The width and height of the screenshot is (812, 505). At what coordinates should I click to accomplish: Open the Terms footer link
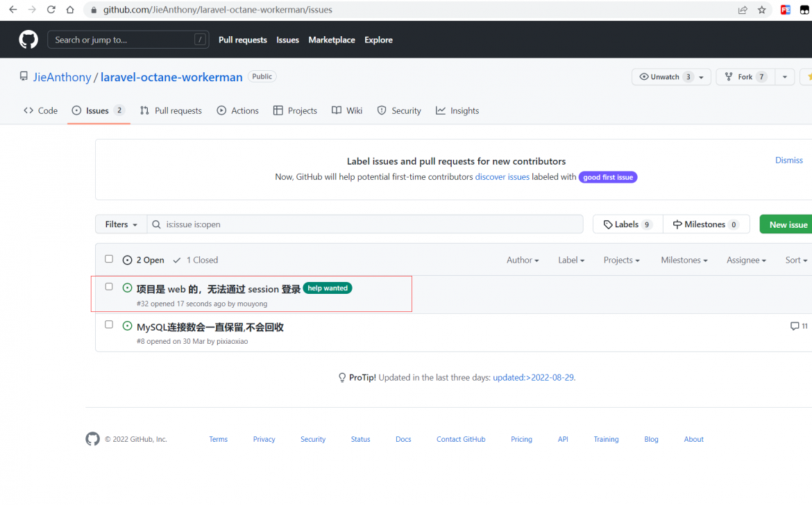pyautogui.click(x=218, y=439)
